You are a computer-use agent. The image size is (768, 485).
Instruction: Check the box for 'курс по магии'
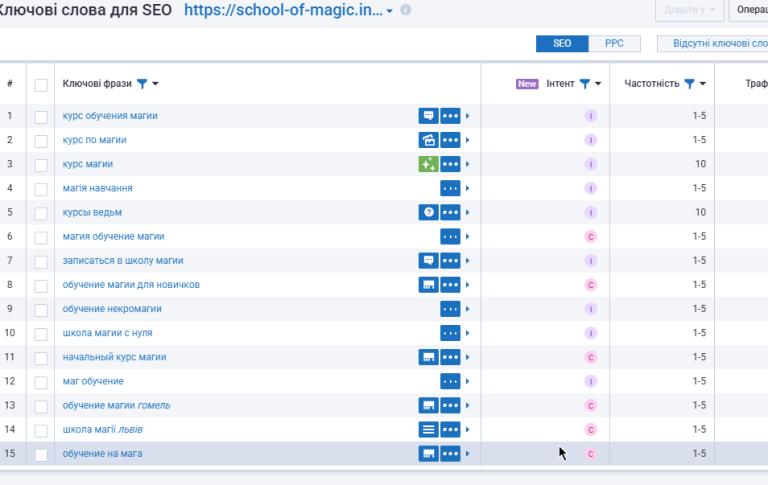click(x=41, y=141)
